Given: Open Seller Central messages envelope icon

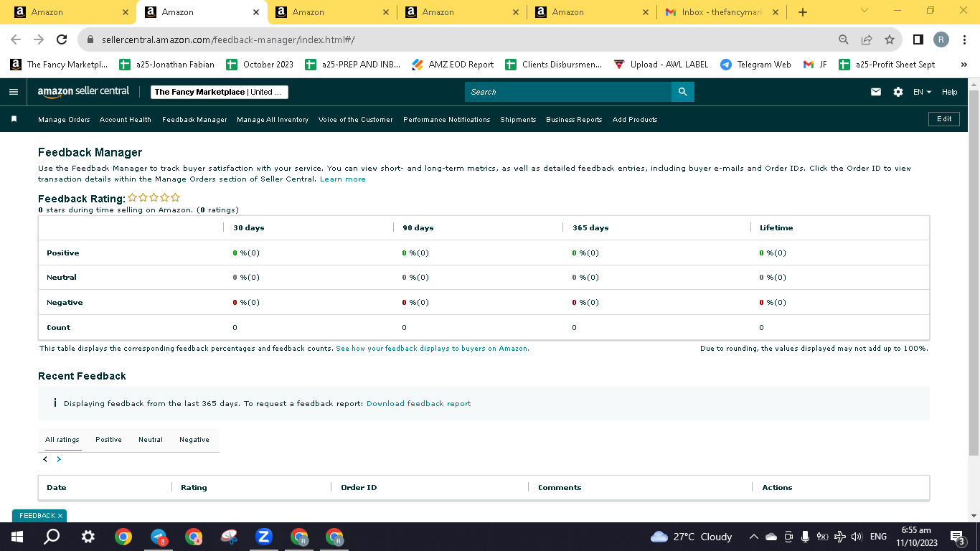Looking at the screenshot, I should click(x=876, y=92).
